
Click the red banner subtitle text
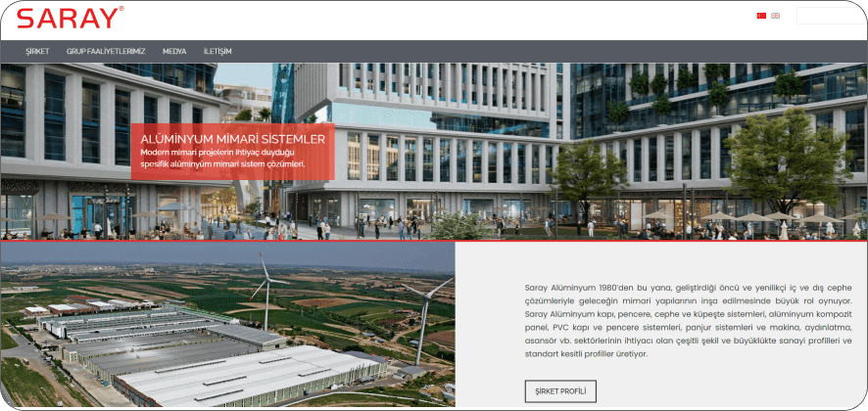[223, 159]
